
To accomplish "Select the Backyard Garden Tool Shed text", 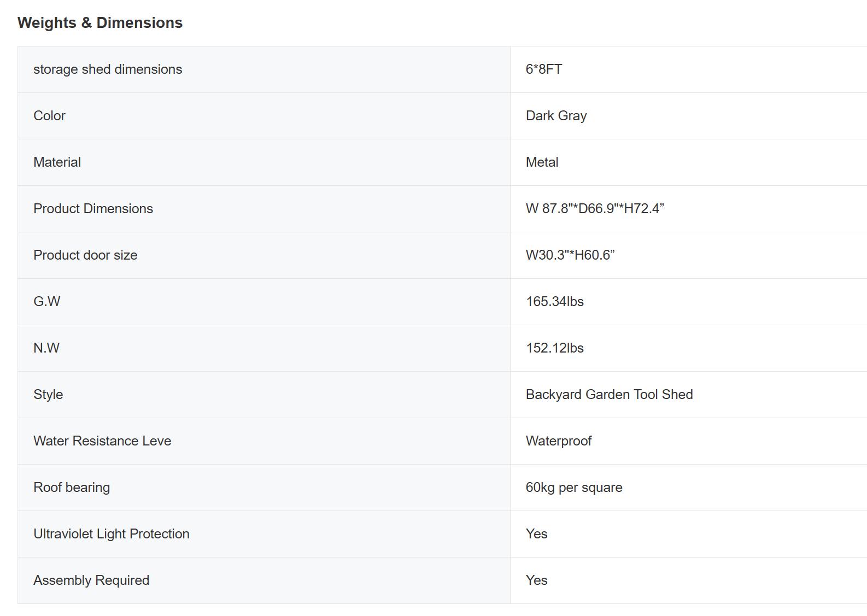I will coord(609,395).
